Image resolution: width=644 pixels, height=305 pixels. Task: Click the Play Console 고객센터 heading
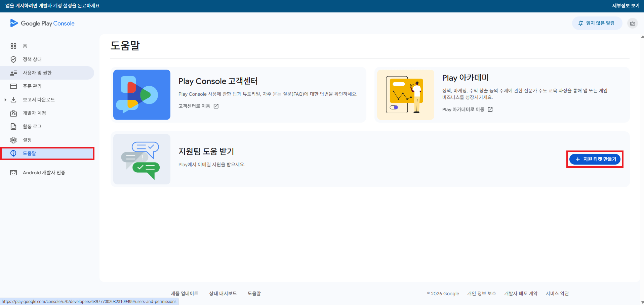click(218, 81)
